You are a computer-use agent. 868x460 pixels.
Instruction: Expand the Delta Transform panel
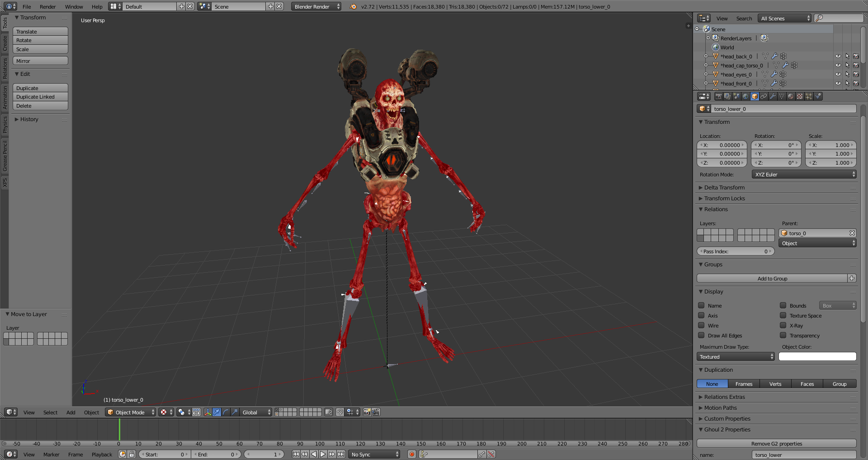(x=724, y=188)
